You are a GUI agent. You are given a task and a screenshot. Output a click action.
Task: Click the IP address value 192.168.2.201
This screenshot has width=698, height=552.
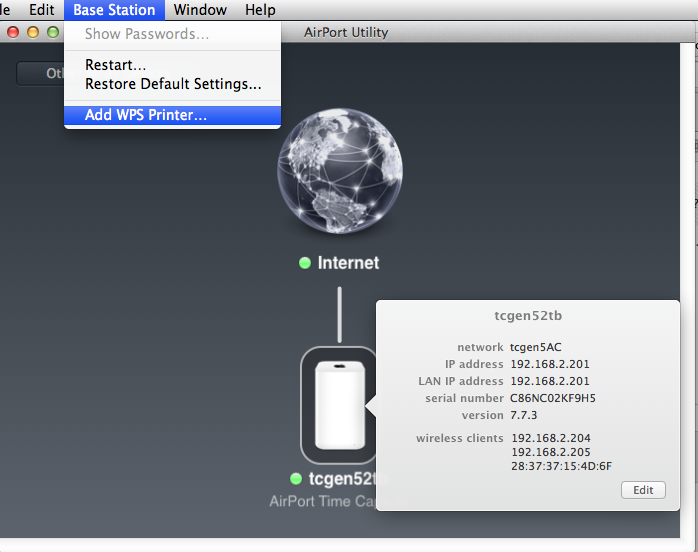550,364
